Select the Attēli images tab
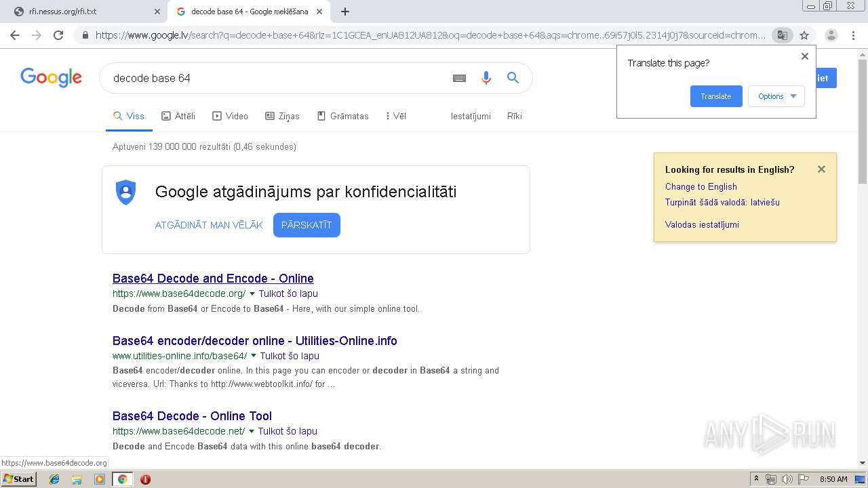Viewport: 868px width, 488px height. click(x=178, y=116)
